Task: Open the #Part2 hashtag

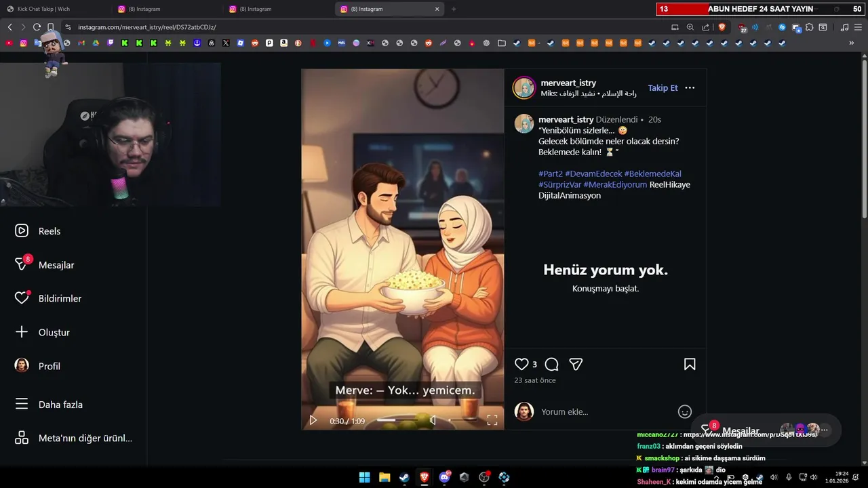Action: click(x=551, y=174)
